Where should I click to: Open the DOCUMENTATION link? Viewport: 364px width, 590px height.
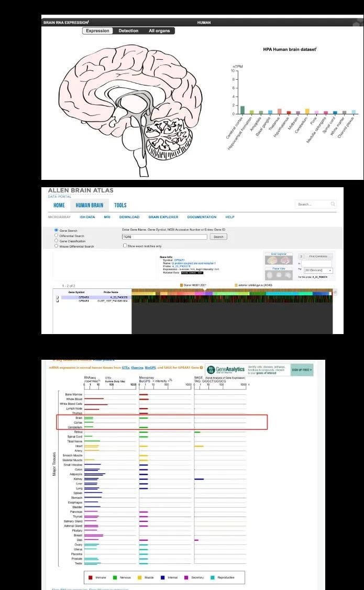point(202,217)
